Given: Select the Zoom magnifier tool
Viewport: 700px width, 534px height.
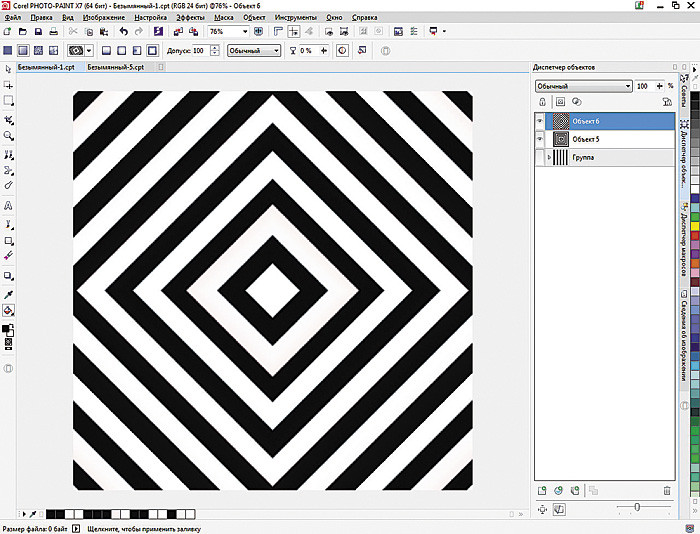Looking at the screenshot, I should tap(8, 136).
